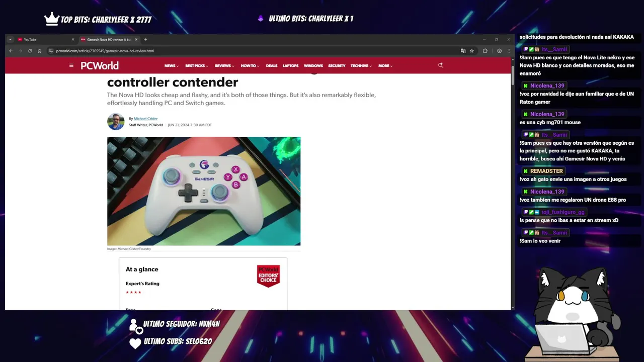
Task: Open the Chrome three-dot menu
Action: pyautogui.click(x=509, y=51)
